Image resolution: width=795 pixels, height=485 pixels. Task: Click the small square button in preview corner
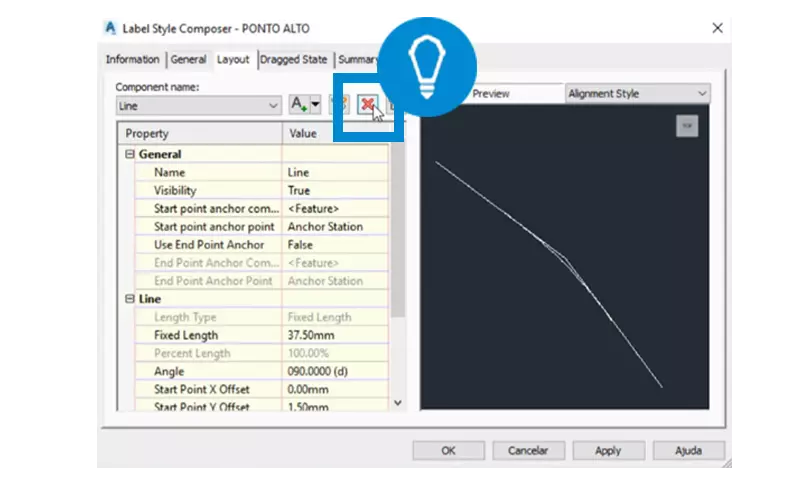[687, 126]
